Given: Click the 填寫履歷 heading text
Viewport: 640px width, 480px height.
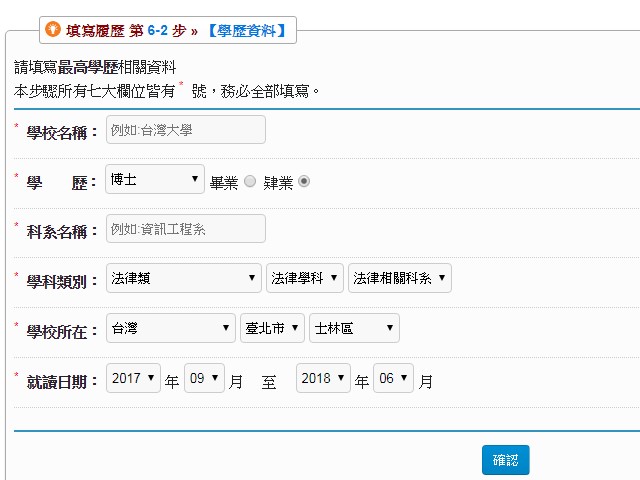Looking at the screenshot, I should tap(95, 31).
